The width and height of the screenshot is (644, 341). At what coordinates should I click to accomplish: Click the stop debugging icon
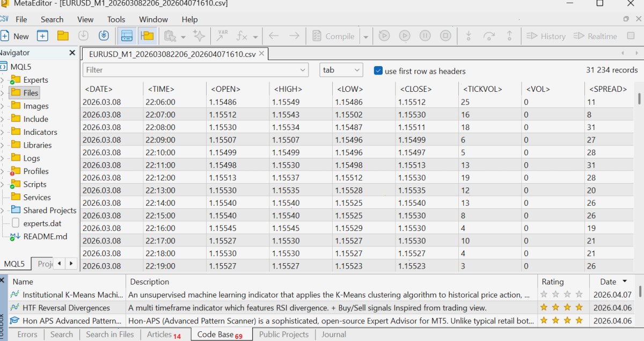(445, 36)
